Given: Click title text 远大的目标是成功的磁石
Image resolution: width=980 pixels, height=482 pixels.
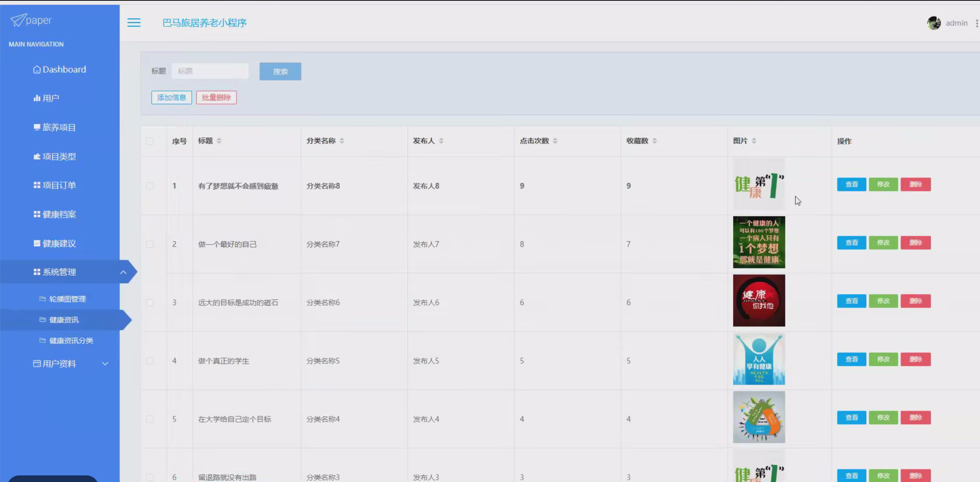Looking at the screenshot, I should 238,303.
